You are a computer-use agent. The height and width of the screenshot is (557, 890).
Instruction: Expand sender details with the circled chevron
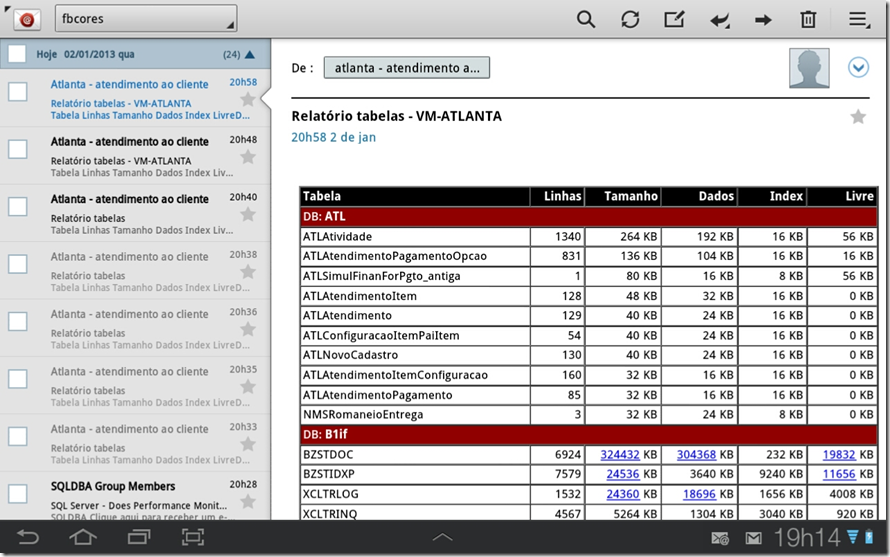point(858,68)
